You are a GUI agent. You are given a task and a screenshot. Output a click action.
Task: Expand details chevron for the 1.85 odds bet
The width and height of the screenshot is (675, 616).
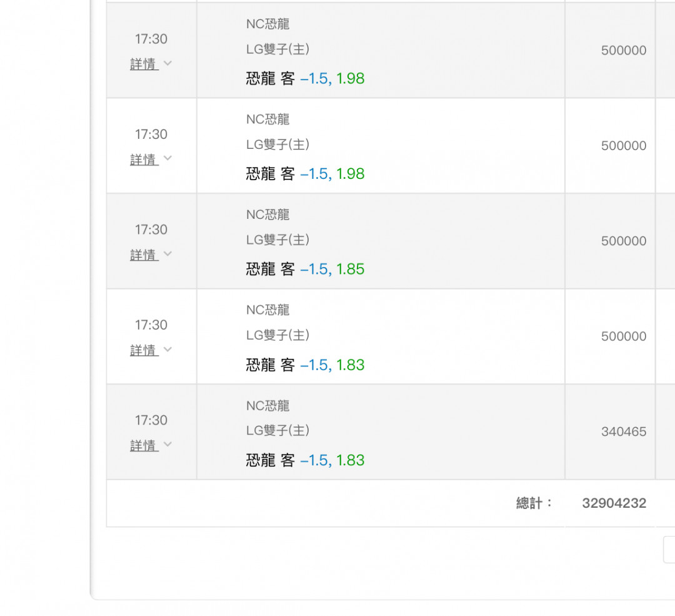[167, 254]
